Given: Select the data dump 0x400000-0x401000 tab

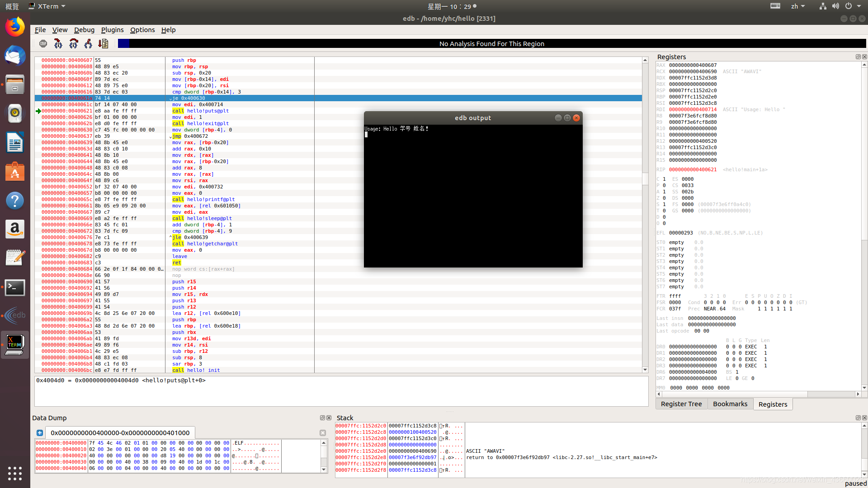Looking at the screenshot, I should (x=120, y=433).
